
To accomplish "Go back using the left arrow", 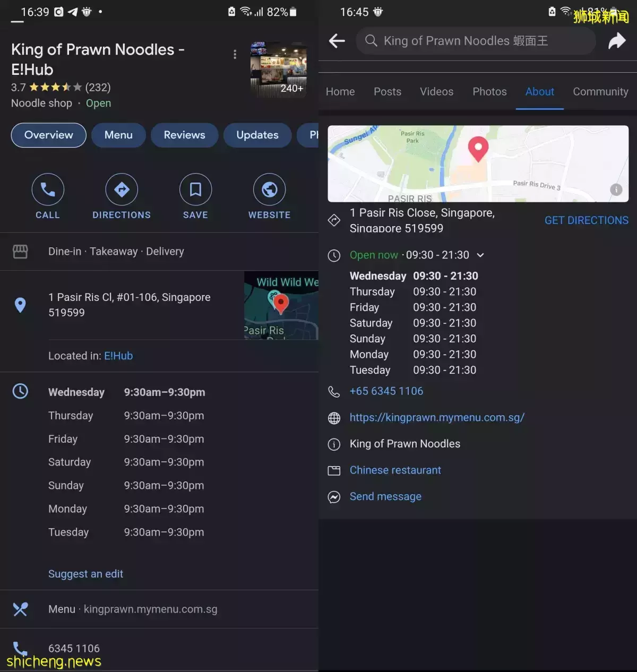I will click(x=337, y=41).
